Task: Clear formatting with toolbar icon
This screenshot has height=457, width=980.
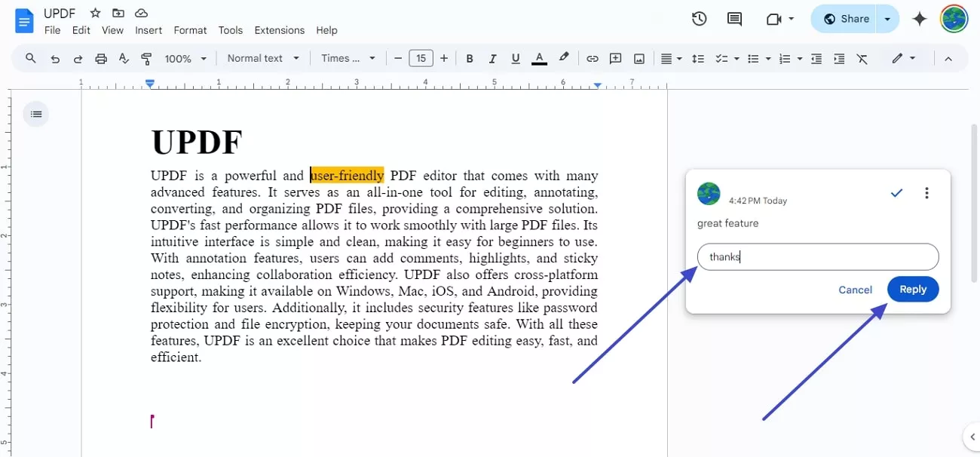Action: (862, 58)
